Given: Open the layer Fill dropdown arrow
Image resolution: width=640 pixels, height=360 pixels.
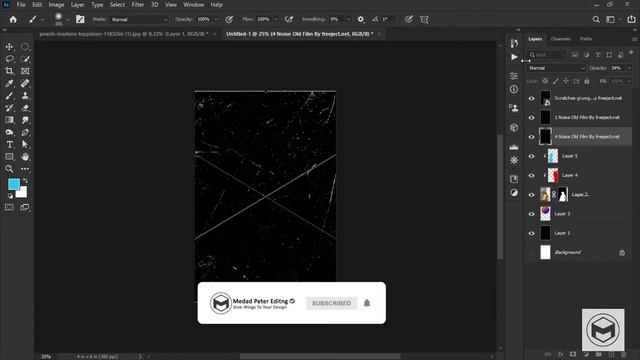Looking at the screenshot, I should tap(629, 81).
